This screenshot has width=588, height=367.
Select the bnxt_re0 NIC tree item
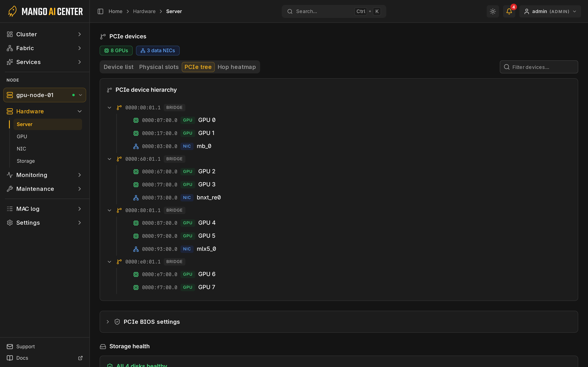[177, 198]
